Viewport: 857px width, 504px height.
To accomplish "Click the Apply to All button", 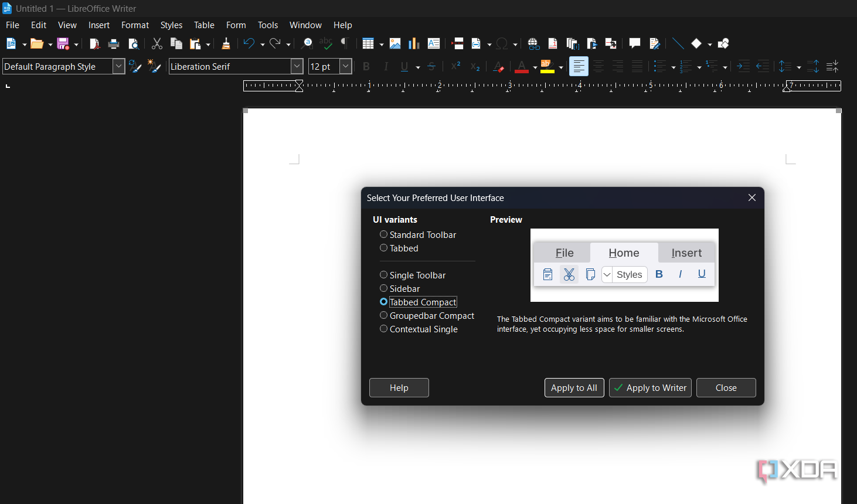I will 574,388.
